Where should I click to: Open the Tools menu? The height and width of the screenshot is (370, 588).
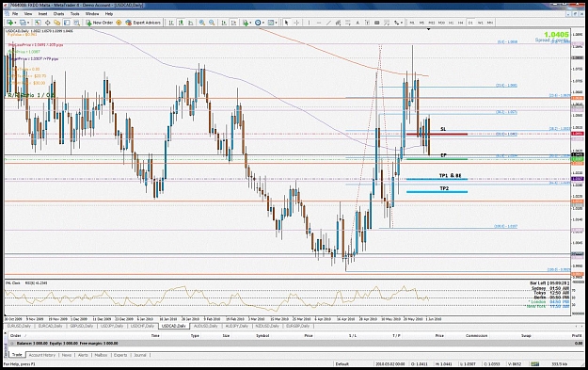click(x=75, y=13)
